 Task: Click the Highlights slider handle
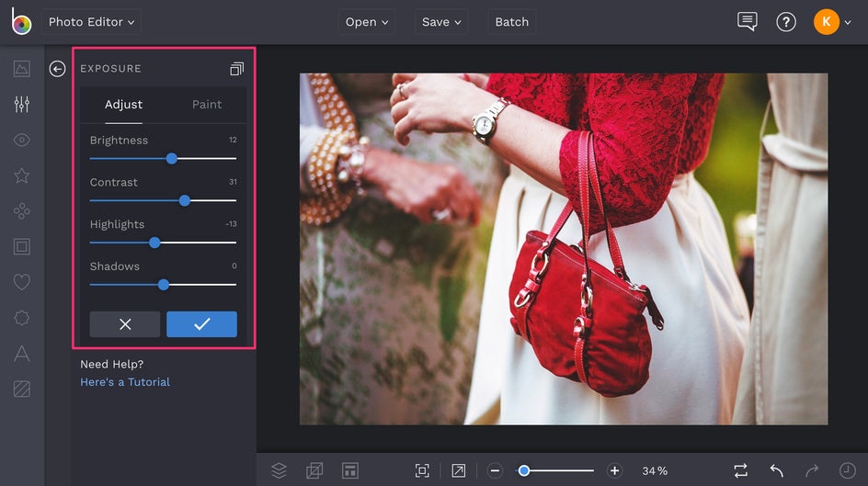[x=154, y=243]
